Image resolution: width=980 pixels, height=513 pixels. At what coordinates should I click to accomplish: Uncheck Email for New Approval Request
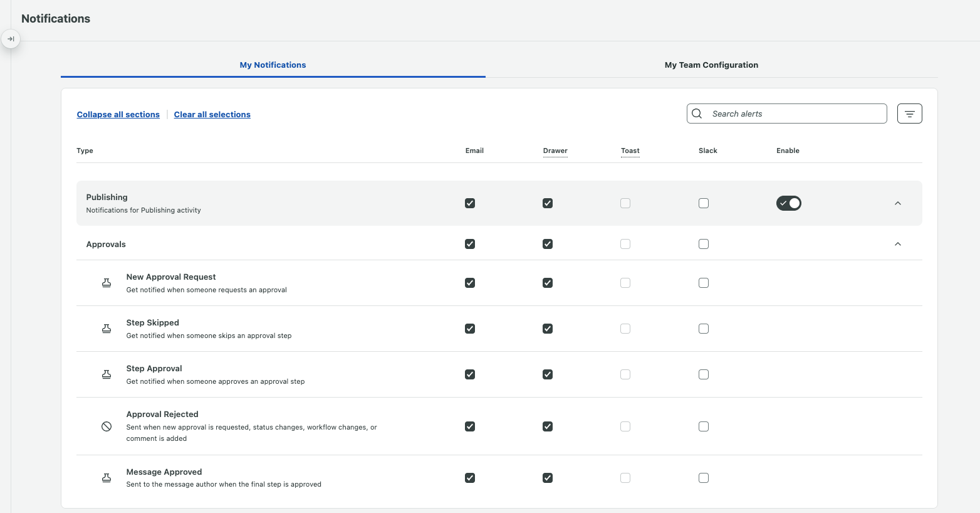pos(470,283)
